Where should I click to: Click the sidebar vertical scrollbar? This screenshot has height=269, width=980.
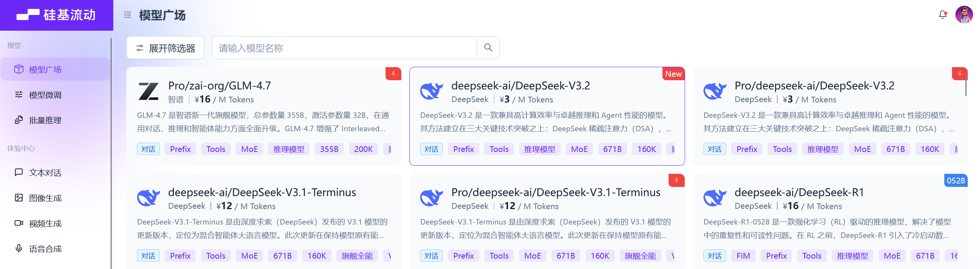click(111, 153)
